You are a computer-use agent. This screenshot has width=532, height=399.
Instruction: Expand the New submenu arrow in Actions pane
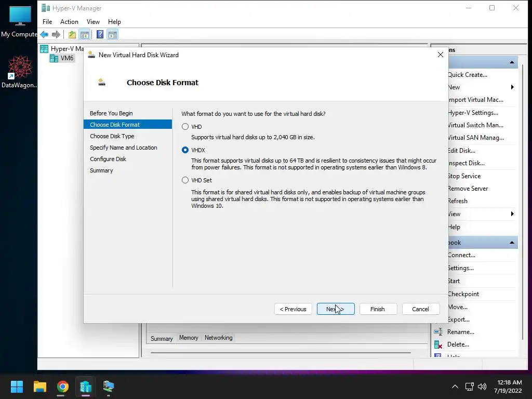pos(512,87)
